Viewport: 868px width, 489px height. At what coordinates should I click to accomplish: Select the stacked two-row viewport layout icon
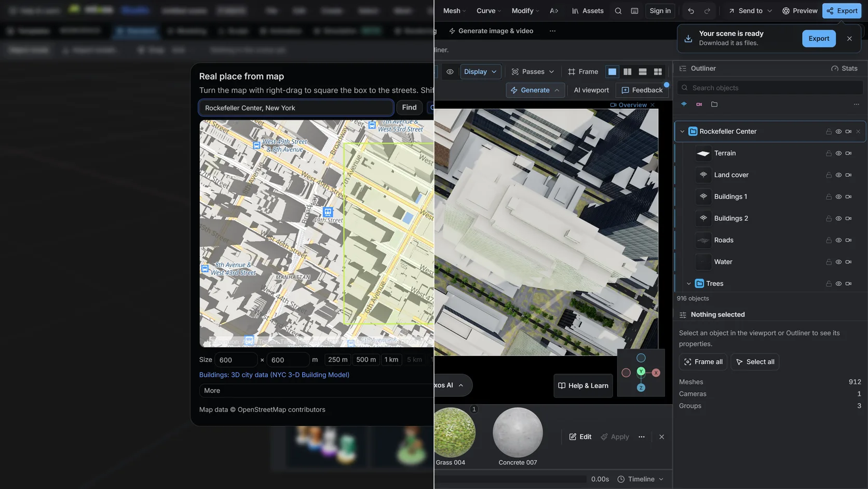coord(643,72)
